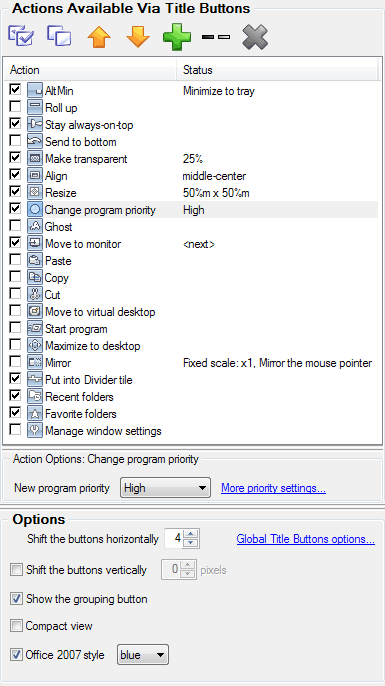The width and height of the screenshot is (385, 686).
Task: Click the Favorite folders star icon
Action: [x=35, y=414]
